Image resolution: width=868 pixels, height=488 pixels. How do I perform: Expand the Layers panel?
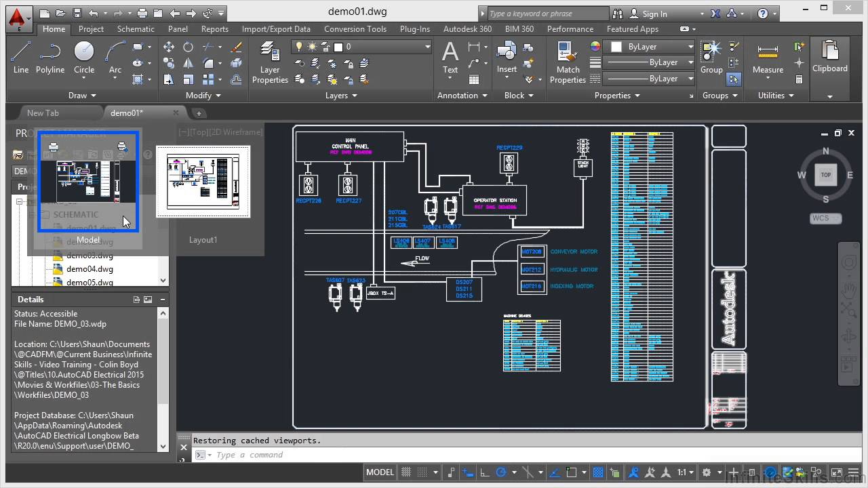[340, 96]
